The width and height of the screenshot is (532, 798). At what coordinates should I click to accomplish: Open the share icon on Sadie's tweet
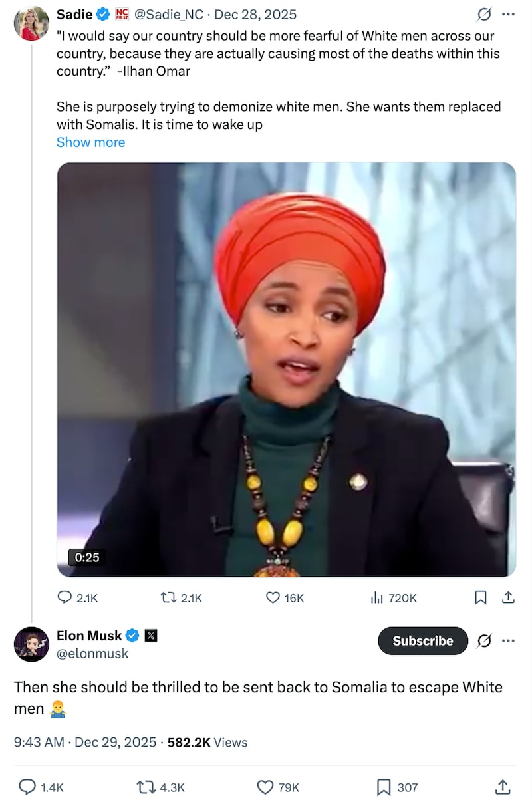(508, 598)
